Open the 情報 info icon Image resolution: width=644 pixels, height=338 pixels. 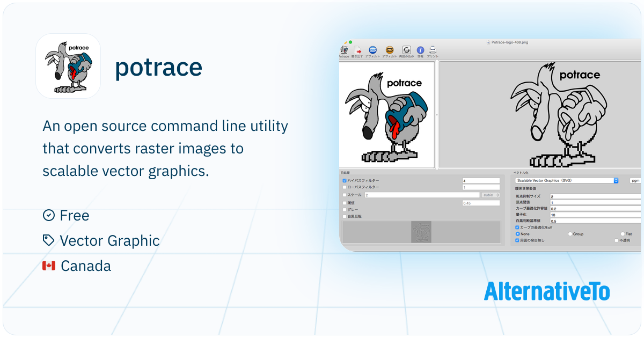click(420, 50)
